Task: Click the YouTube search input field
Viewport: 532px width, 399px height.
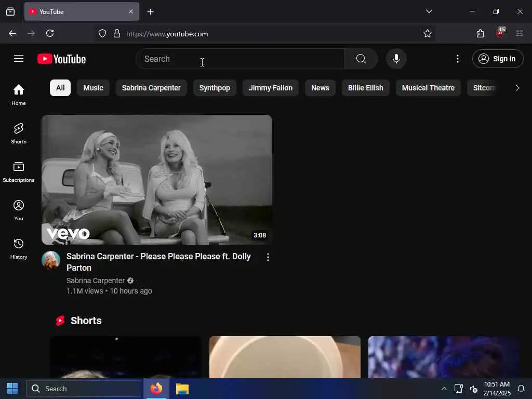Action: pos(240,59)
